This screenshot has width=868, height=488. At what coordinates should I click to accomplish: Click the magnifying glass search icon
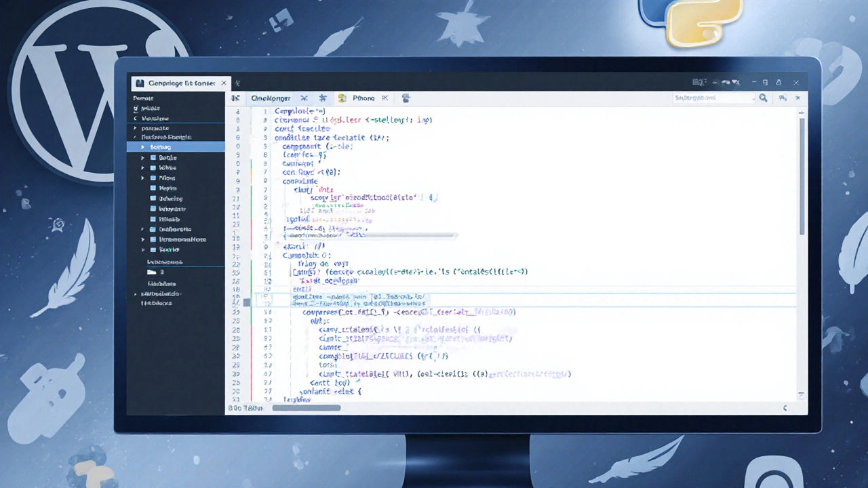[763, 98]
